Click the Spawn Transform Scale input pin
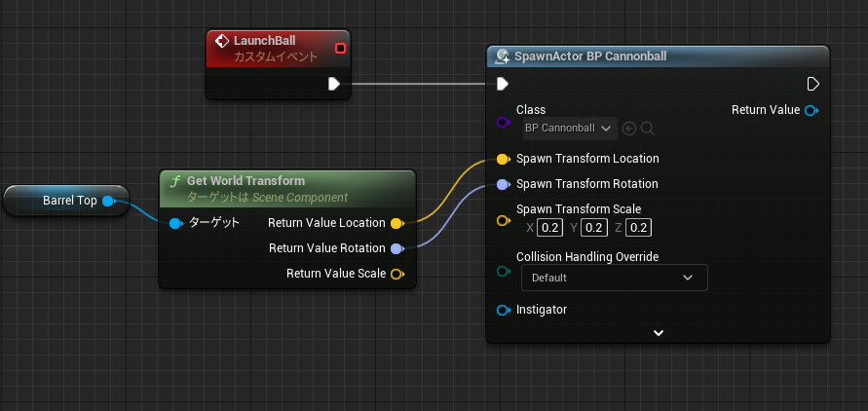The image size is (868, 411). tap(504, 221)
